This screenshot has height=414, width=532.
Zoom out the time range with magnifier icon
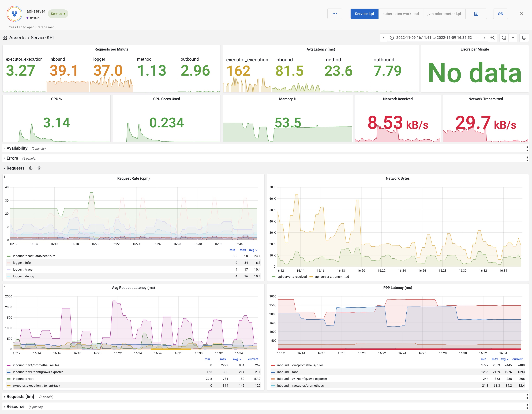click(492, 38)
